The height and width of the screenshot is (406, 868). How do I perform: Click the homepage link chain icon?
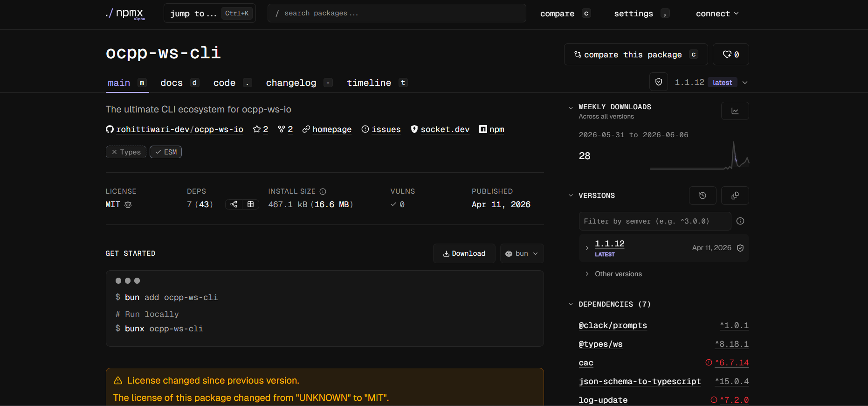[x=306, y=129]
